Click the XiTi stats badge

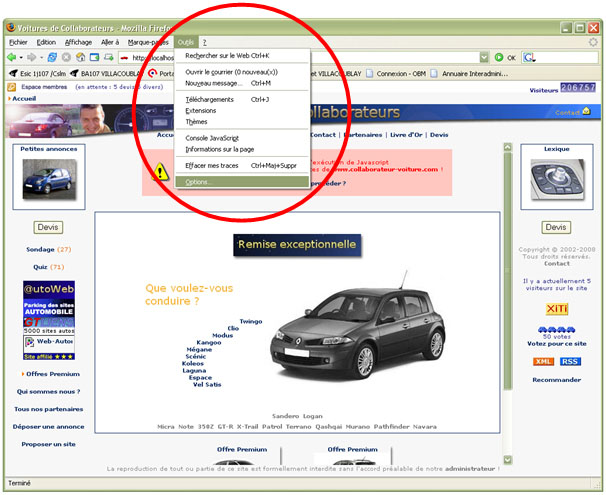557,309
